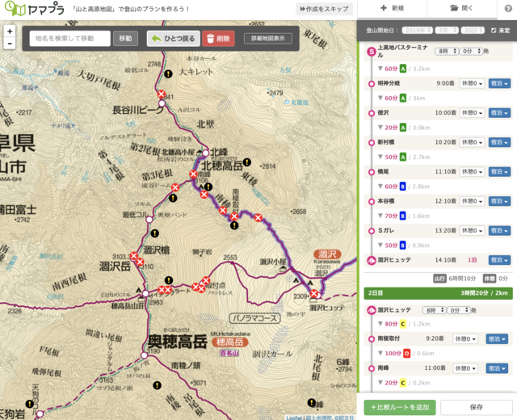
Task: Open the 休憩0 dropdown for 横尾
Action: pyautogui.click(x=472, y=172)
